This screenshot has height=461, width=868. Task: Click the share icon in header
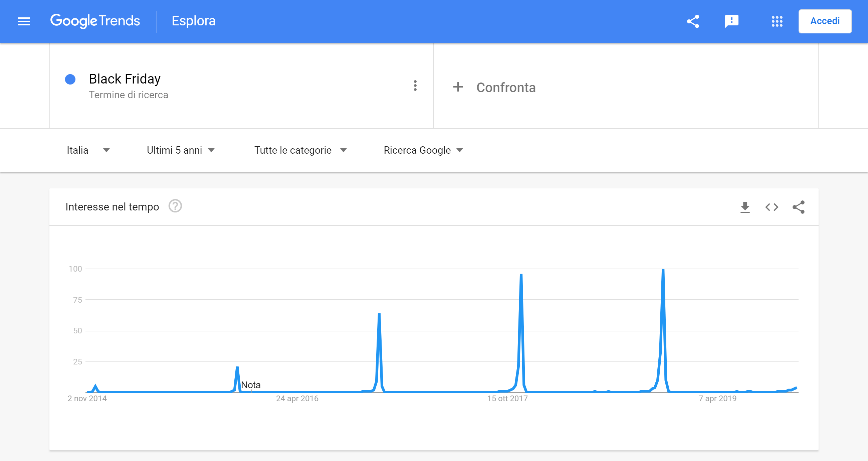[693, 21]
